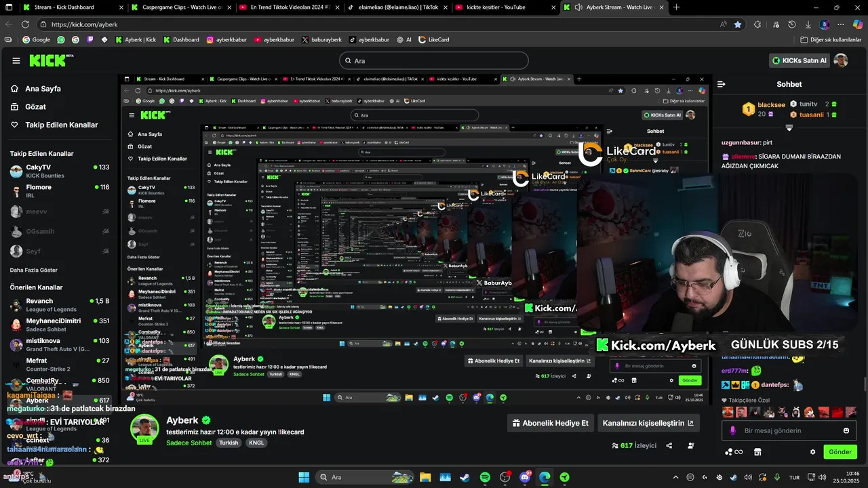The image size is (868, 488).
Task: Show hidden tray icons chevron
Action: tap(675, 477)
